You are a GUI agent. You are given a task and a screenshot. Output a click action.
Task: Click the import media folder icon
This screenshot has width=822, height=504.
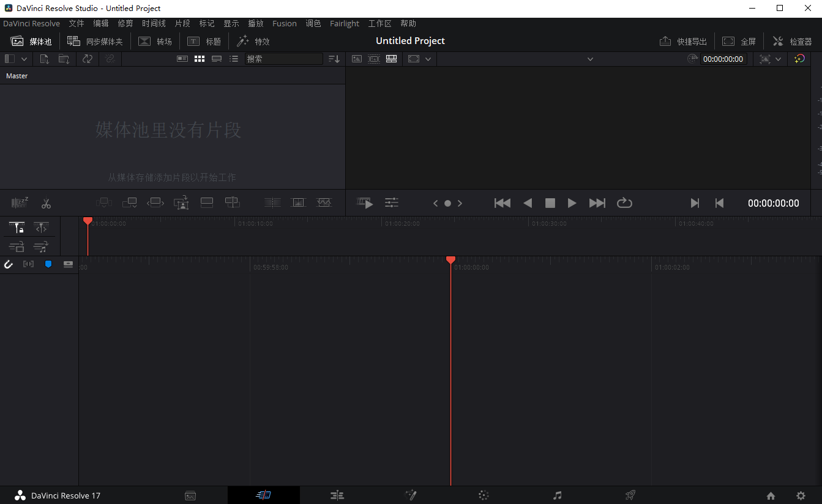click(64, 59)
